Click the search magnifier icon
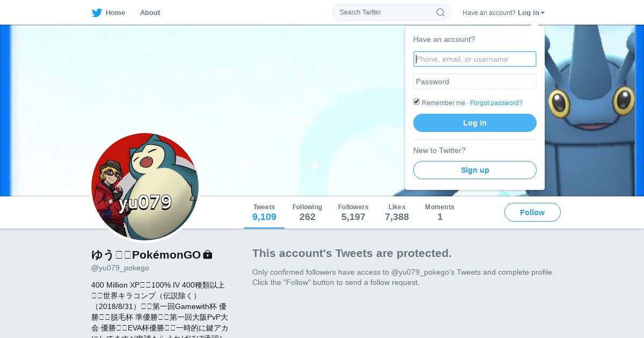 440,12
